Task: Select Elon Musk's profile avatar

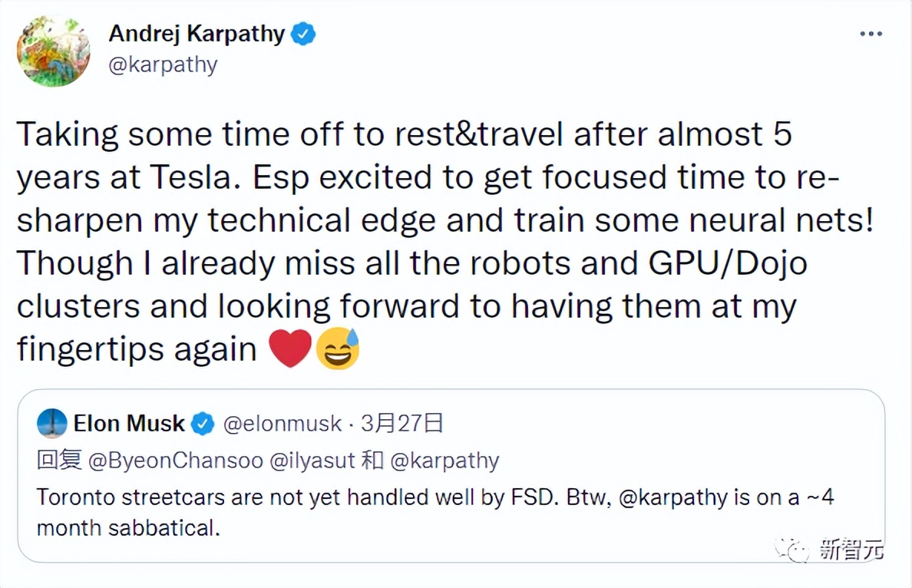Action: coord(51,423)
